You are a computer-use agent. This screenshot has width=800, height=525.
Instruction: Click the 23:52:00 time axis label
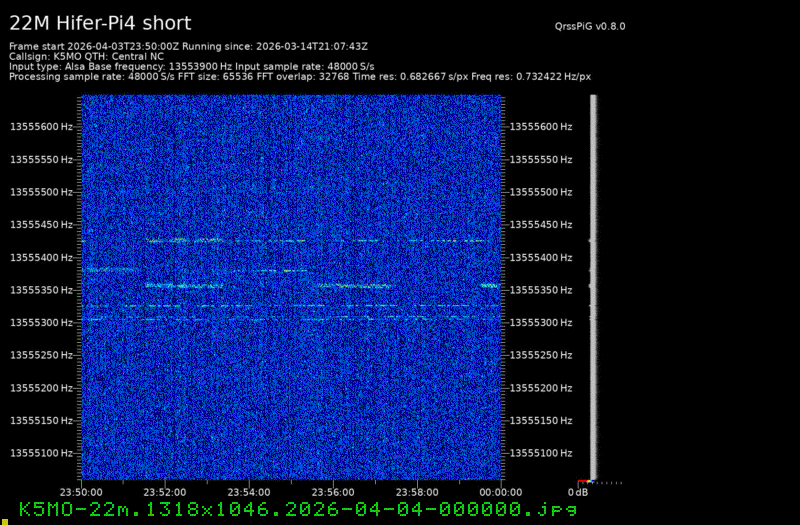pos(165,492)
